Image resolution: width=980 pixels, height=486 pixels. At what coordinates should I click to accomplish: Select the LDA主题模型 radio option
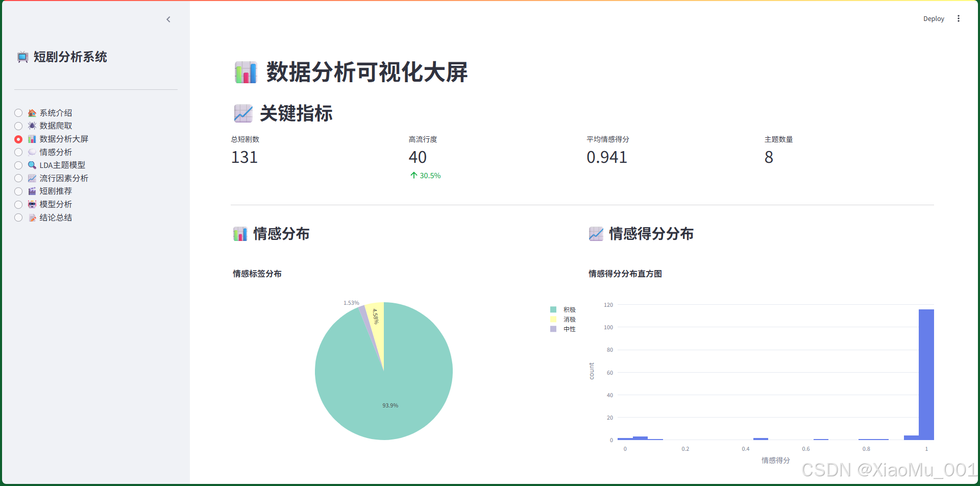[x=18, y=165]
